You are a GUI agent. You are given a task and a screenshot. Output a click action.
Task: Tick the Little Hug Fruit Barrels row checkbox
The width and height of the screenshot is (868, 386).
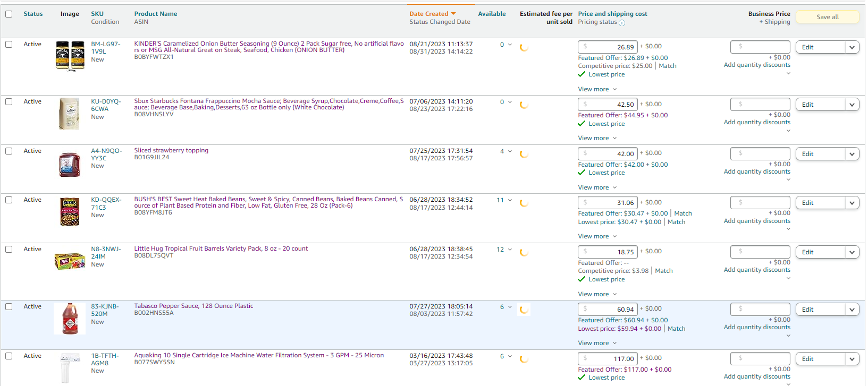(x=9, y=250)
